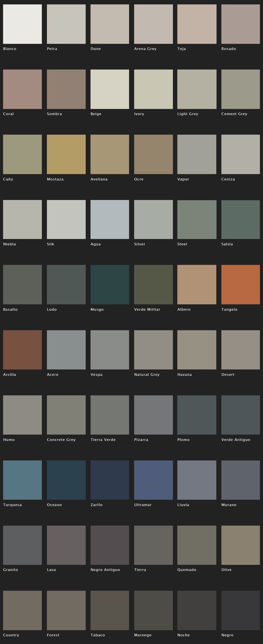Screen dimensions: 263x644
Task: Select the Blanco white color swatch
Action: 22,24
